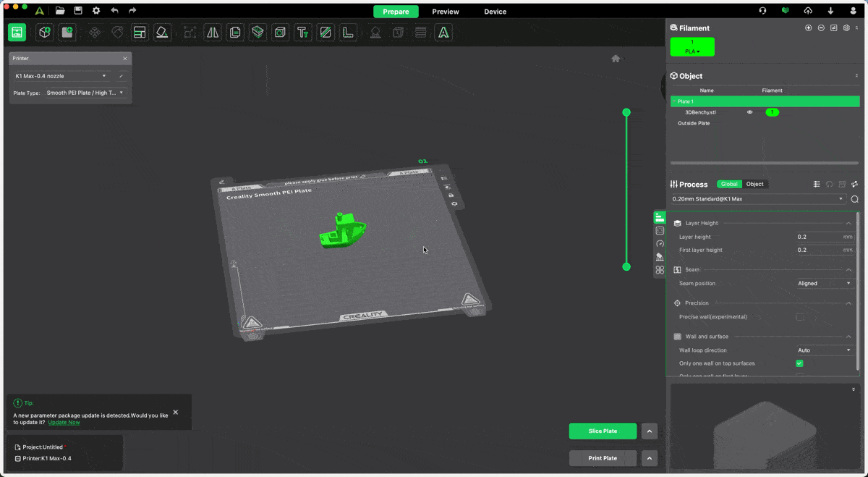Click the Support settings sidebar icon

point(660,257)
